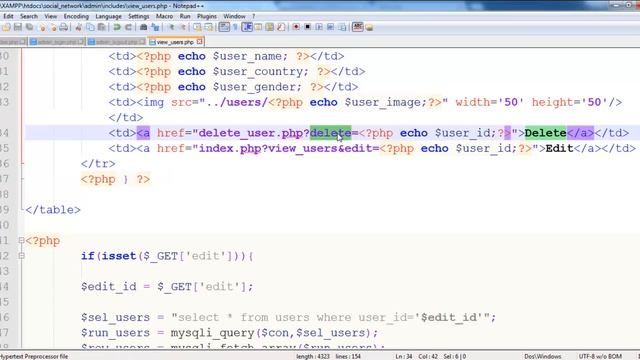Collapse the if(isset($_GET['edit'])) fold marker
640x360 pixels.
click(22, 256)
